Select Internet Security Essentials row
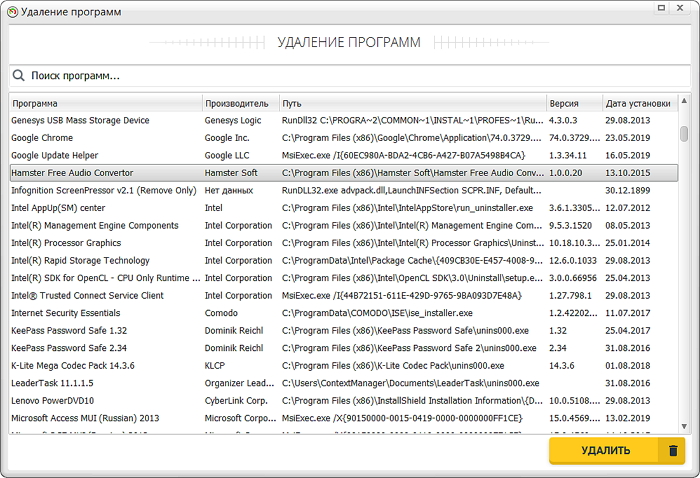This screenshot has height=478, width=700. click(344, 313)
